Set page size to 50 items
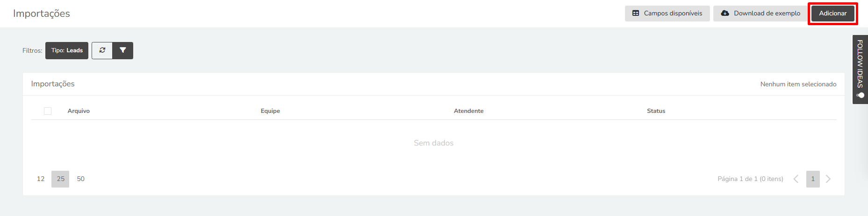The width and height of the screenshot is (868, 216). point(81,179)
